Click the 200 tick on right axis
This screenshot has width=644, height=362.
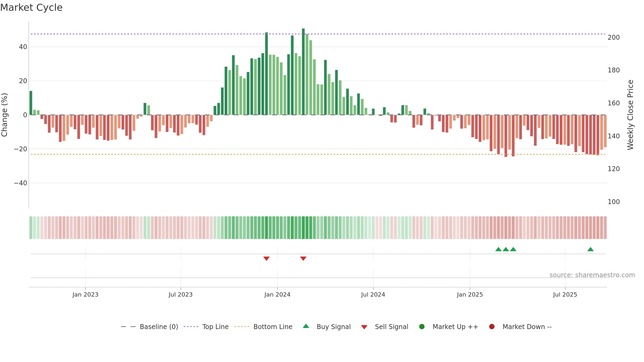point(614,38)
